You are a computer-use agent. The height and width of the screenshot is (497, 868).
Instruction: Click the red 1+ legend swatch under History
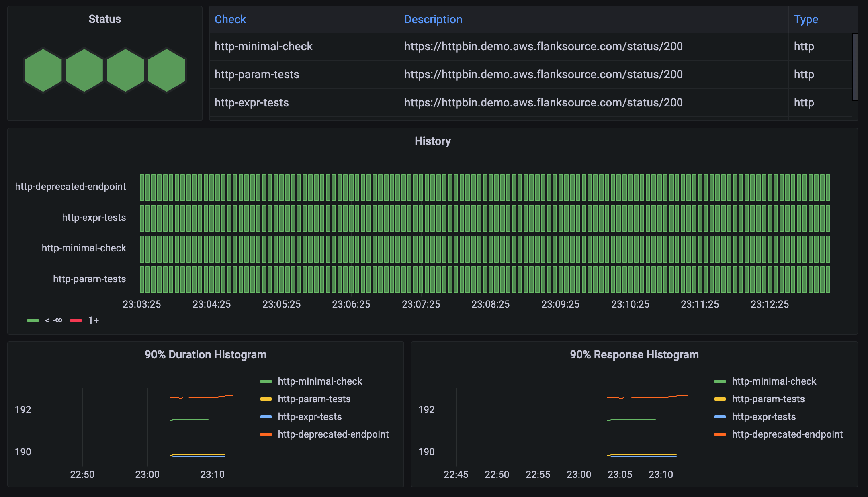[76, 320]
